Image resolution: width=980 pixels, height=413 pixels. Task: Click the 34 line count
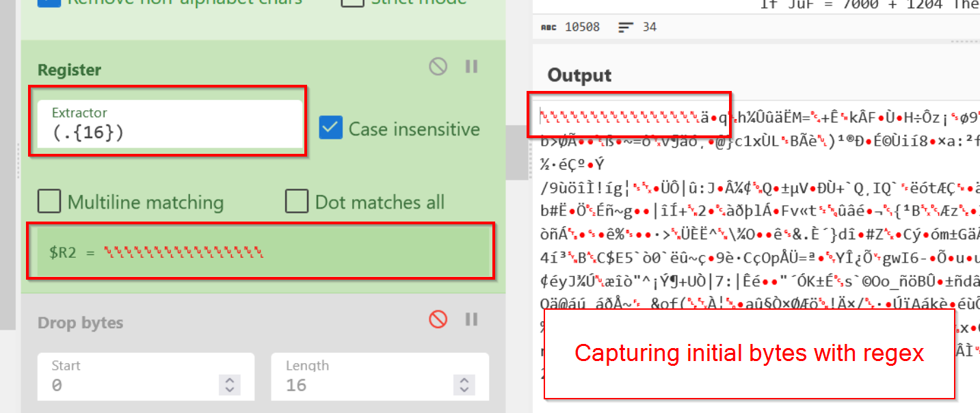click(650, 27)
